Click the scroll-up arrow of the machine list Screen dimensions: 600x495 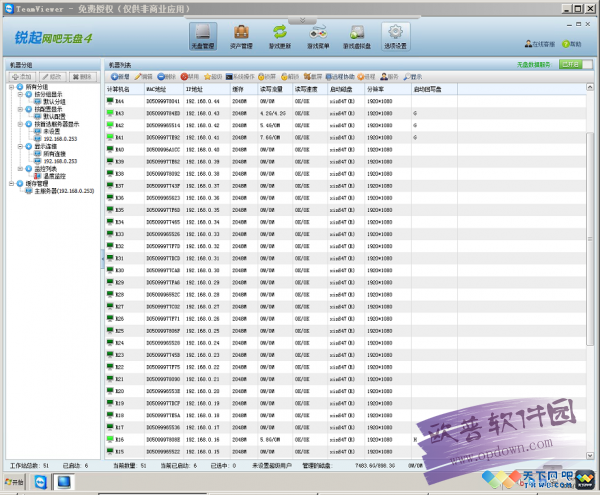click(x=590, y=87)
